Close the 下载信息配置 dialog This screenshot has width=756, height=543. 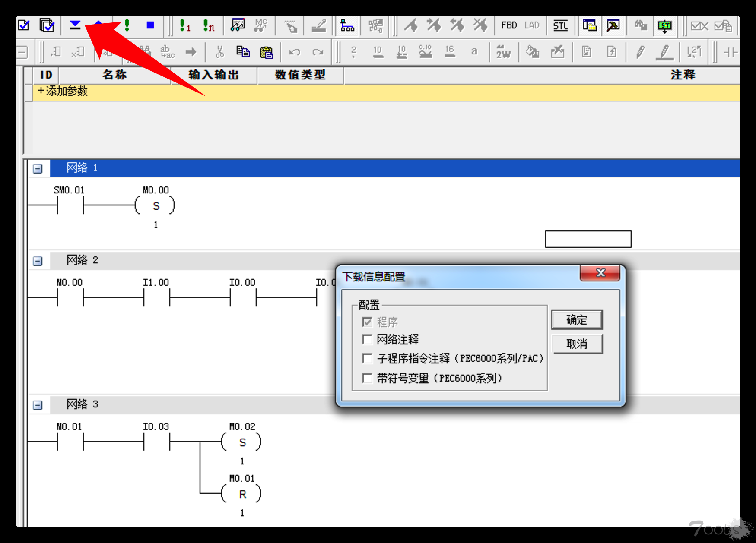pos(600,273)
